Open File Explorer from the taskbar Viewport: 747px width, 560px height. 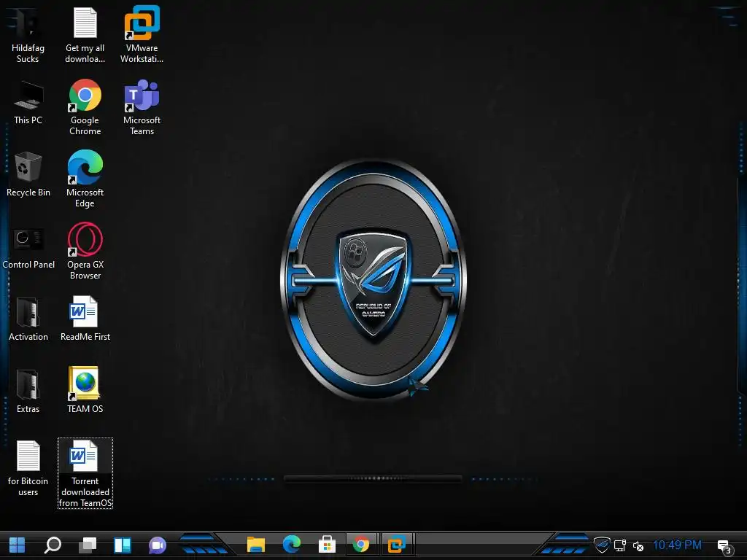pos(256,544)
